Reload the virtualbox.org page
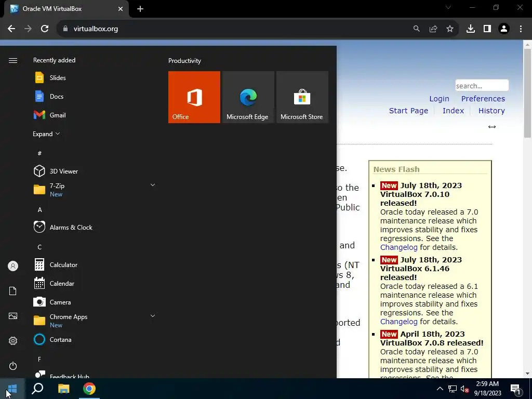Viewport: 532px width, 399px height. [45, 29]
